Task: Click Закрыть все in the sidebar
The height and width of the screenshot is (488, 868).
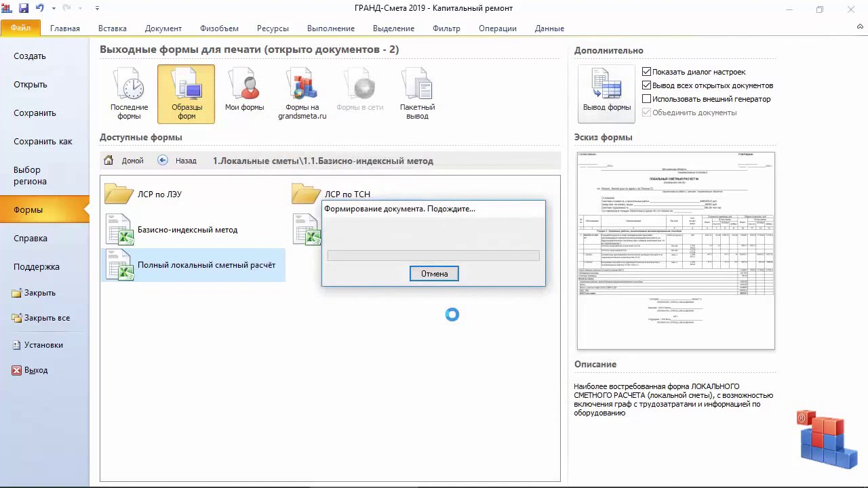Action: 41,318
